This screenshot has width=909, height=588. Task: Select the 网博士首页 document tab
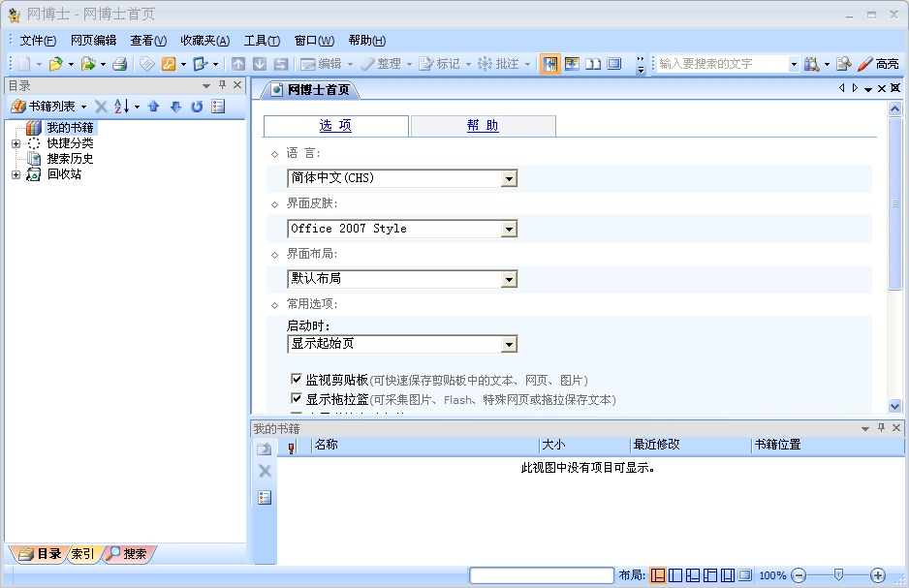(311, 90)
